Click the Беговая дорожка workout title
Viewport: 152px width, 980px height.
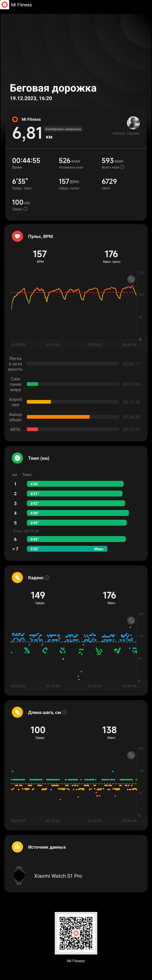click(x=53, y=88)
